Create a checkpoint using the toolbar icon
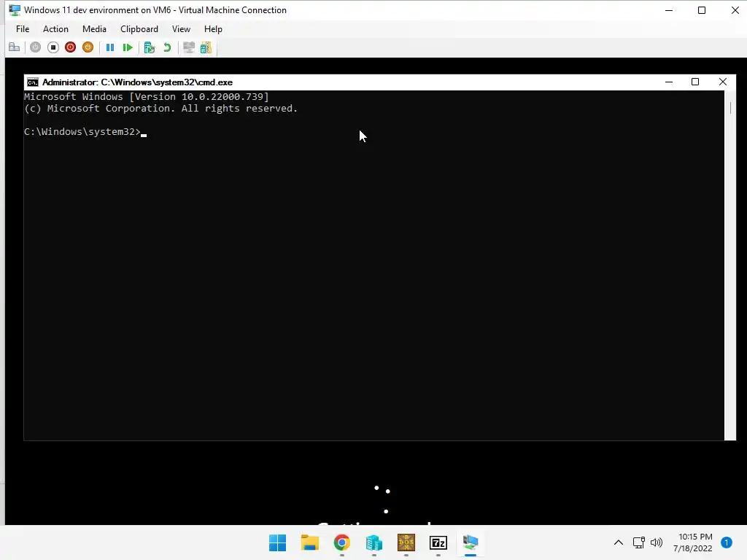The image size is (747, 560). point(149,47)
